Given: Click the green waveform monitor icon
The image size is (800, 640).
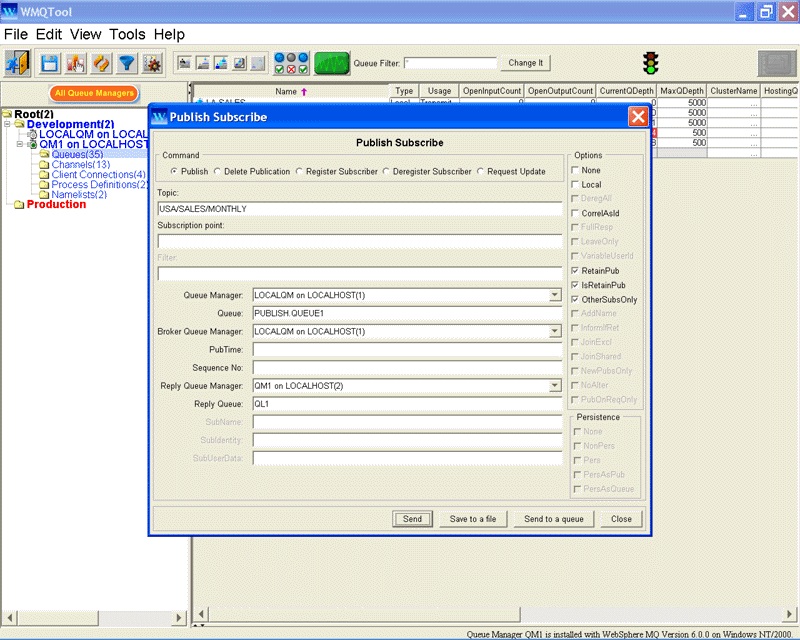Looking at the screenshot, I should (332, 63).
